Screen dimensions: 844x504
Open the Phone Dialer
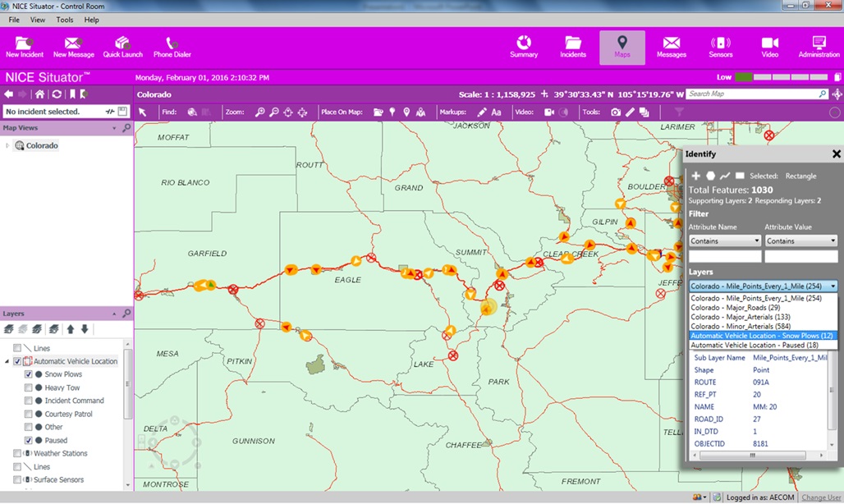pyautogui.click(x=172, y=47)
